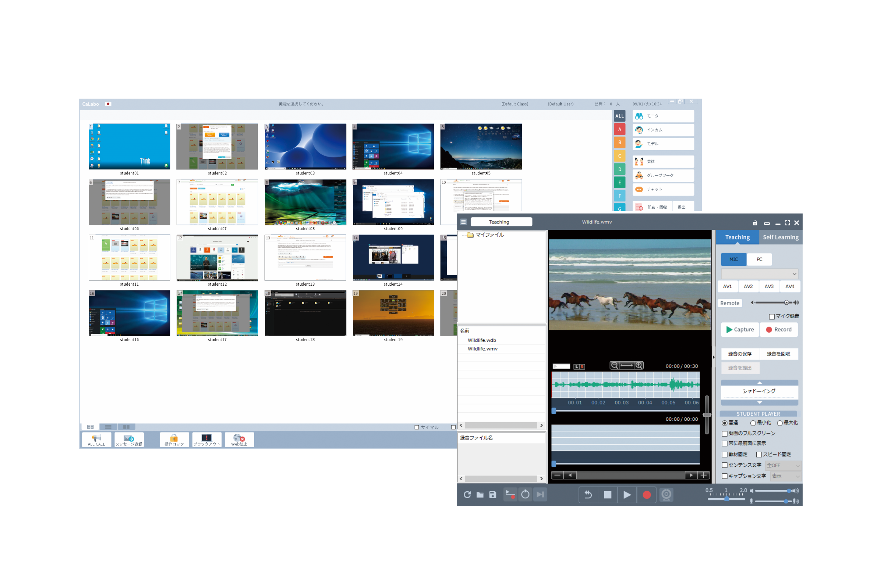Enable the マイク録音 checkbox
This screenshot has width=880, height=588.
tap(772, 316)
